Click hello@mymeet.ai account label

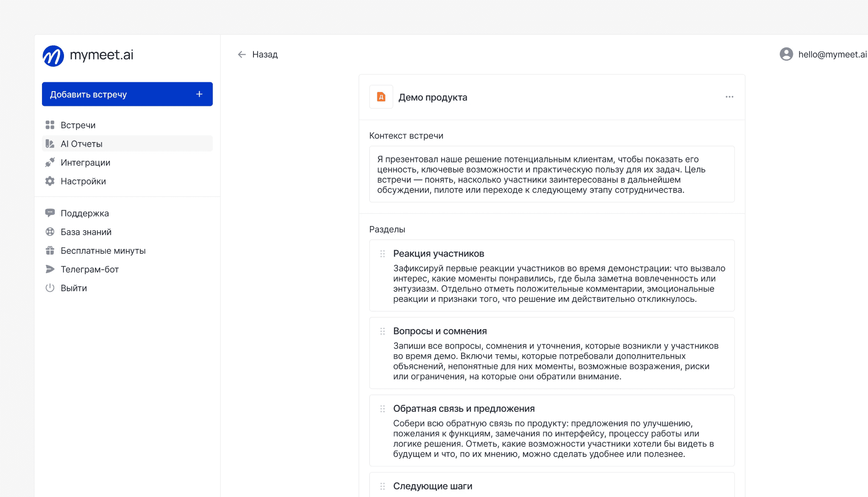pyautogui.click(x=832, y=54)
